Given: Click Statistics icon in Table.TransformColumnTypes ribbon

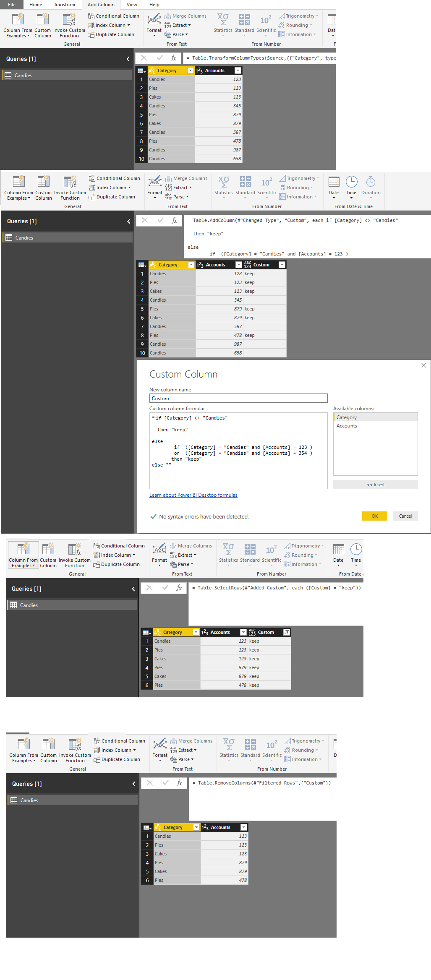Looking at the screenshot, I should coord(223,19).
